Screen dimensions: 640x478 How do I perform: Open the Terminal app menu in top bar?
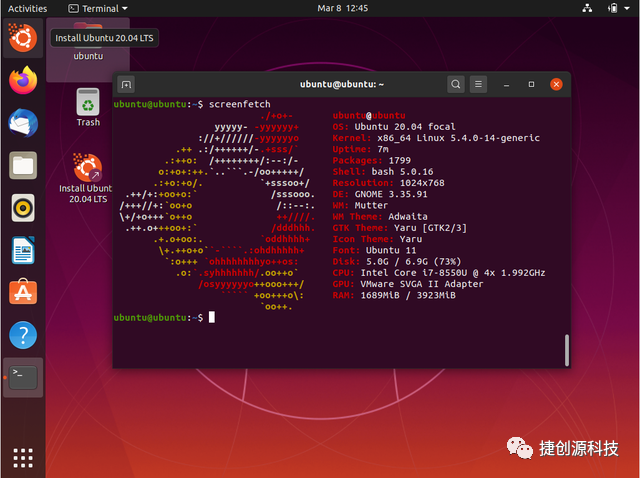click(x=98, y=8)
